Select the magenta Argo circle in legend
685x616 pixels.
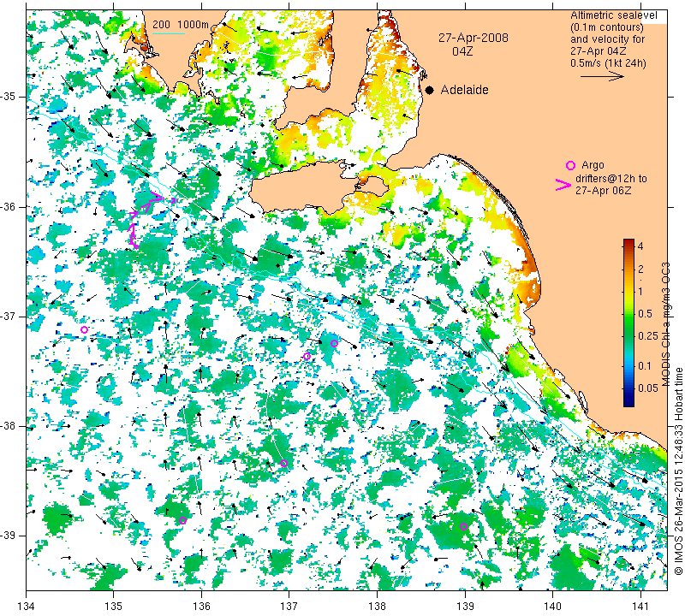point(570,165)
